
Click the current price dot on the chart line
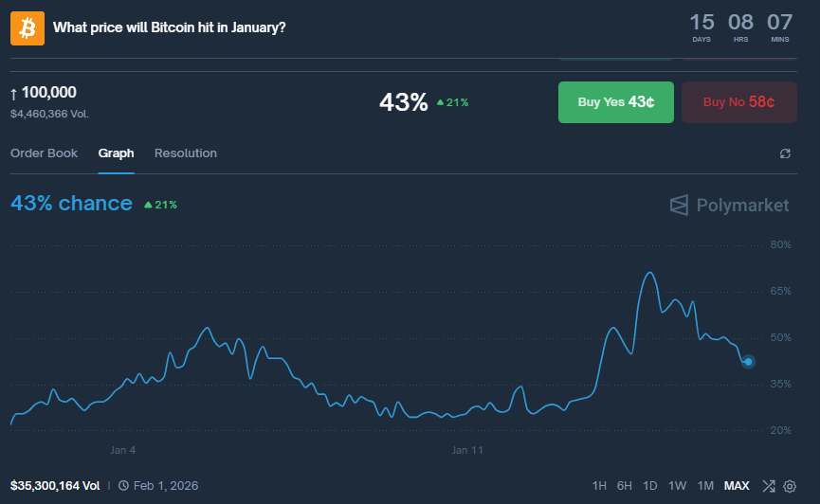[748, 361]
